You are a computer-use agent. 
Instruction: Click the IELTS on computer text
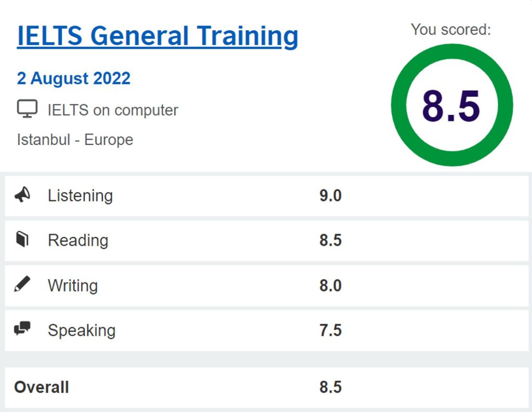point(113,110)
